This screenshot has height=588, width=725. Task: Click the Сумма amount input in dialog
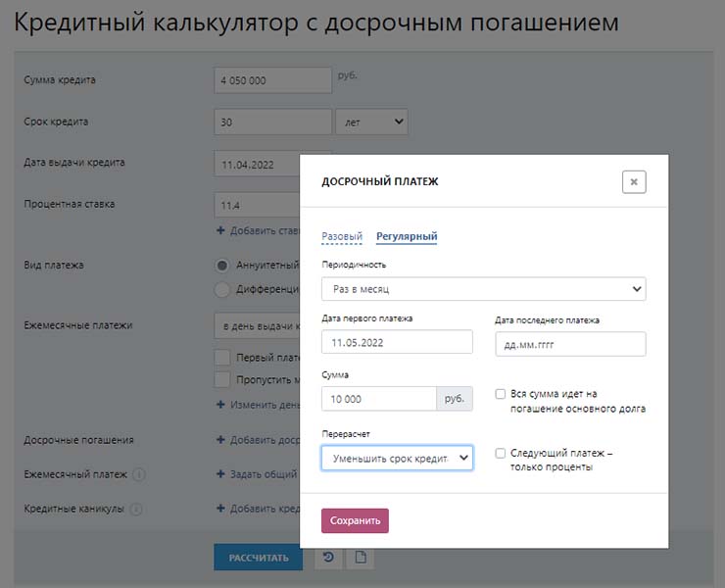pyautogui.click(x=378, y=399)
